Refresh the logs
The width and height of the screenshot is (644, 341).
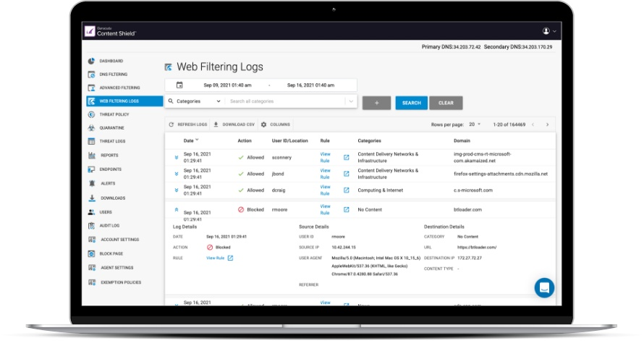(188, 125)
